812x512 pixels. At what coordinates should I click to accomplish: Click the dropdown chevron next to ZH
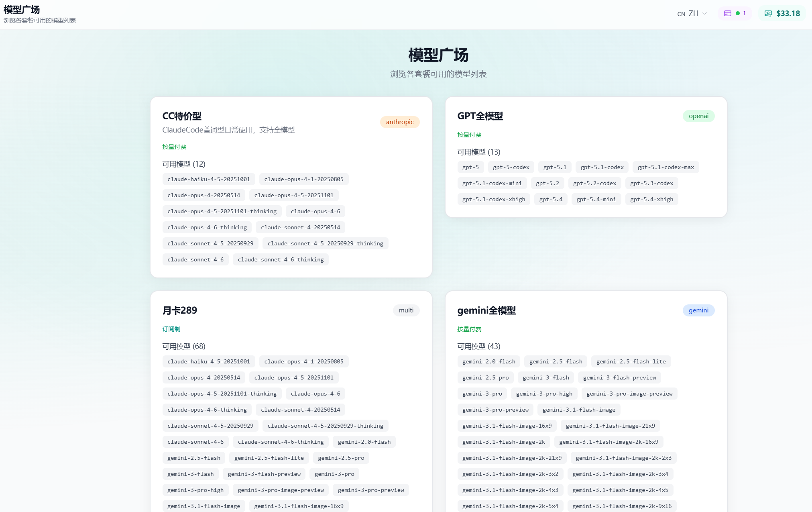[704, 13]
